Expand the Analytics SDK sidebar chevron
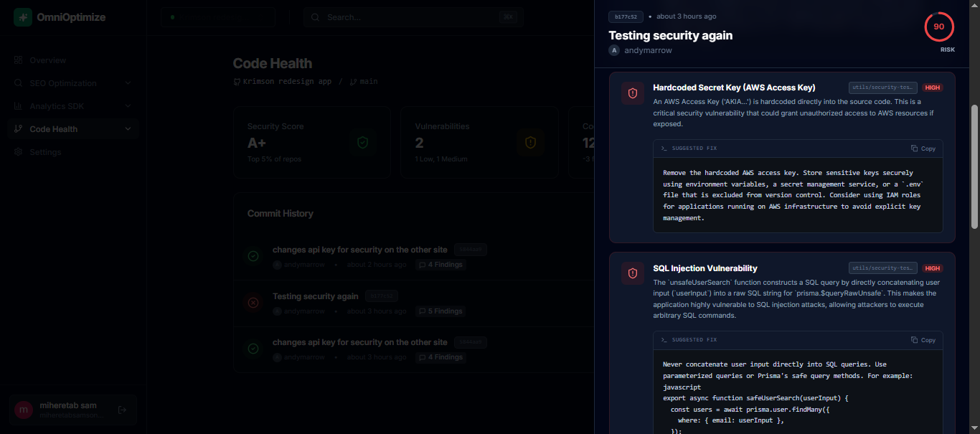This screenshot has height=434, width=980. point(128,106)
